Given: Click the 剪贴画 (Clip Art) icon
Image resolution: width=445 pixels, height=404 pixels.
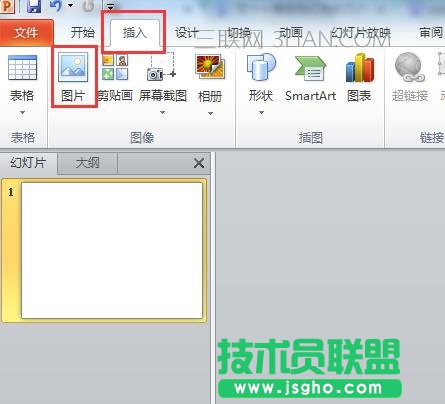Looking at the screenshot, I should point(115,68).
